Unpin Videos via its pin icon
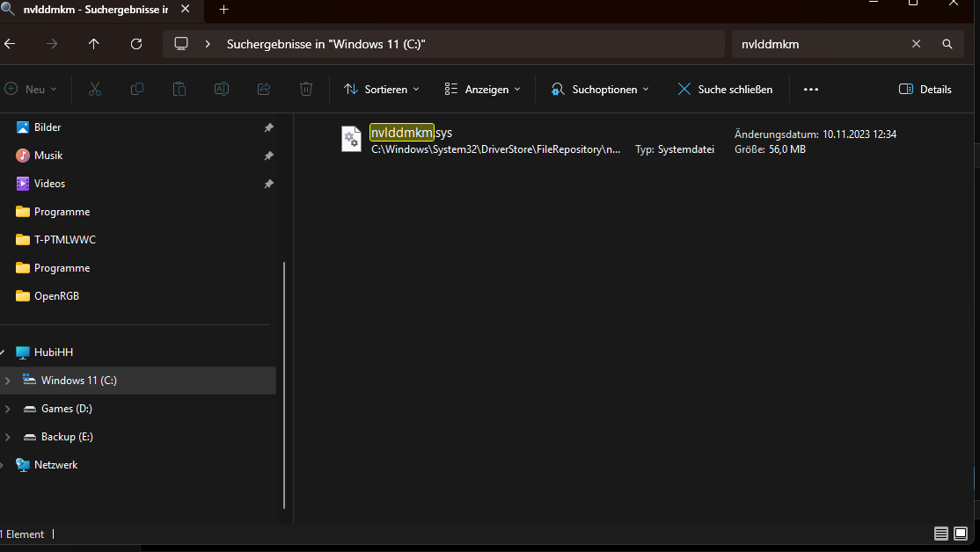The height and width of the screenshot is (552, 980). pyautogui.click(x=268, y=184)
